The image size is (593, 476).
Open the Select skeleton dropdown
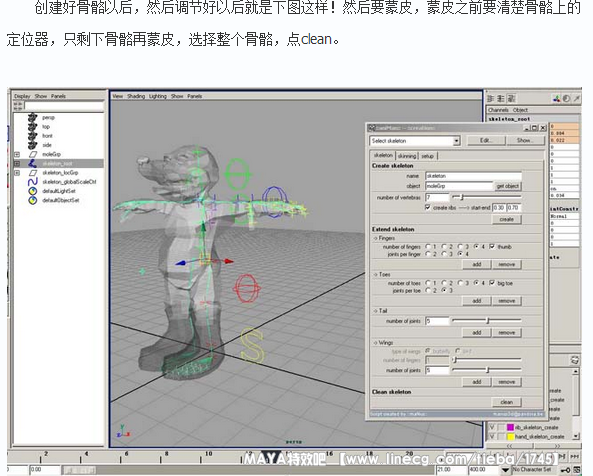tap(456, 141)
